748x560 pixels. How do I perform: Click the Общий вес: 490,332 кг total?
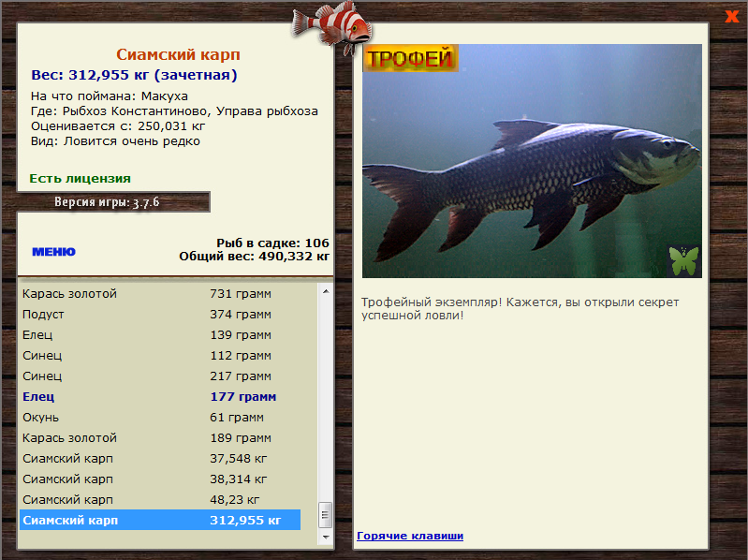point(255,257)
